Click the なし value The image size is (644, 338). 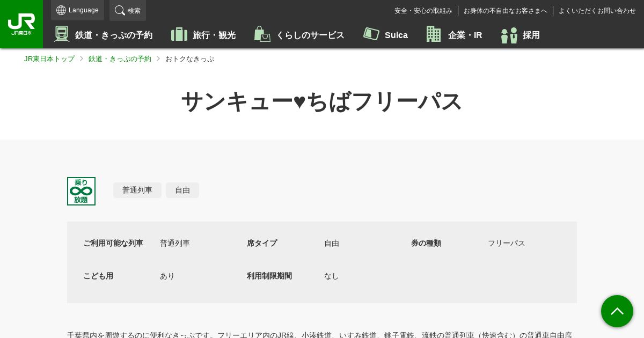332,276
